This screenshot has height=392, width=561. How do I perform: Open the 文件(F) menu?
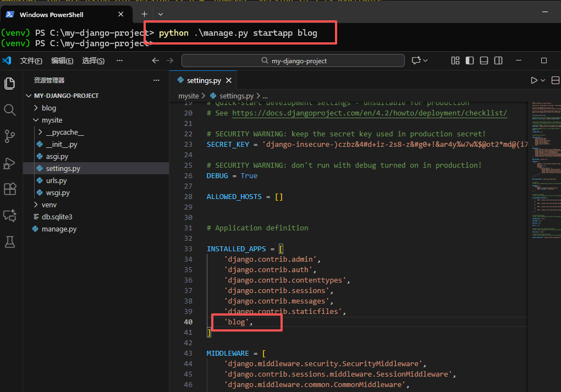tap(31, 60)
